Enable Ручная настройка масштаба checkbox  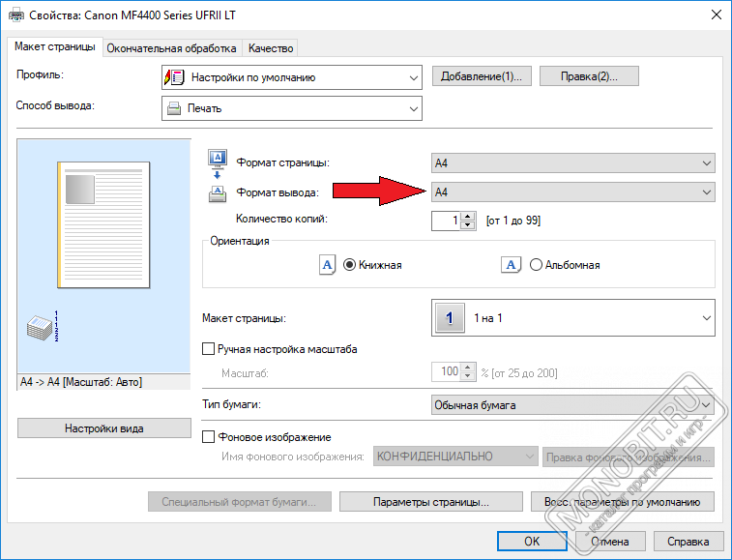pos(208,349)
